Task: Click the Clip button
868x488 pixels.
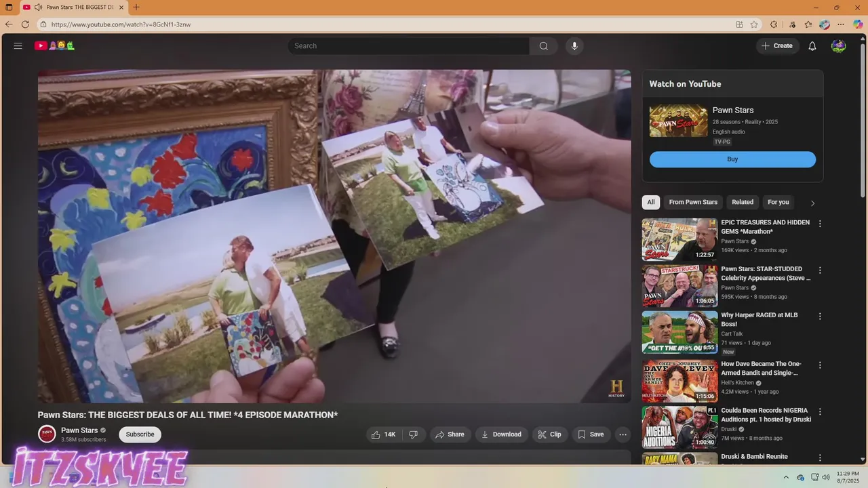Action: pos(549,434)
